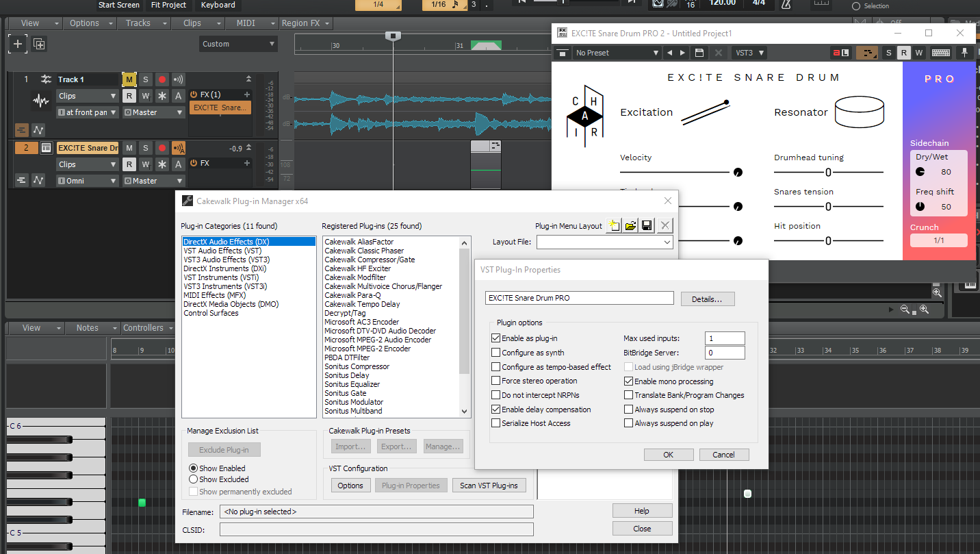Go to previous preset arrow in plugin window

[x=670, y=53]
